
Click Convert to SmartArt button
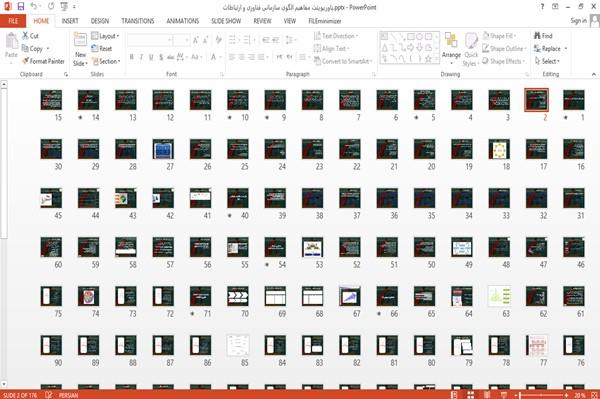click(x=343, y=61)
